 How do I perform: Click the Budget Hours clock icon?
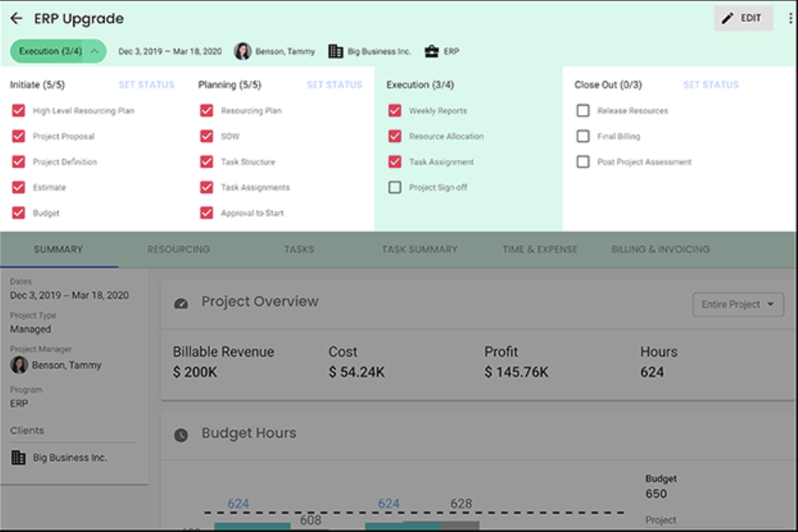pos(181,435)
